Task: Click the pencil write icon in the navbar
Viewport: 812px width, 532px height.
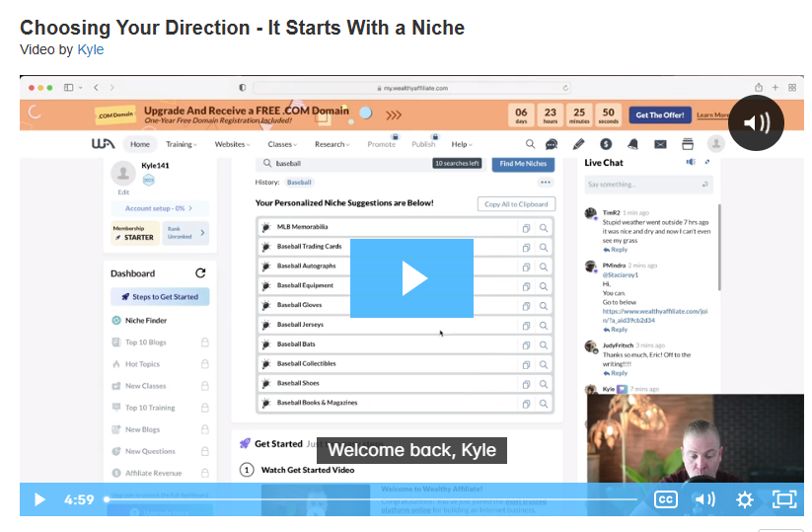Action: click(x=579, y=144)
